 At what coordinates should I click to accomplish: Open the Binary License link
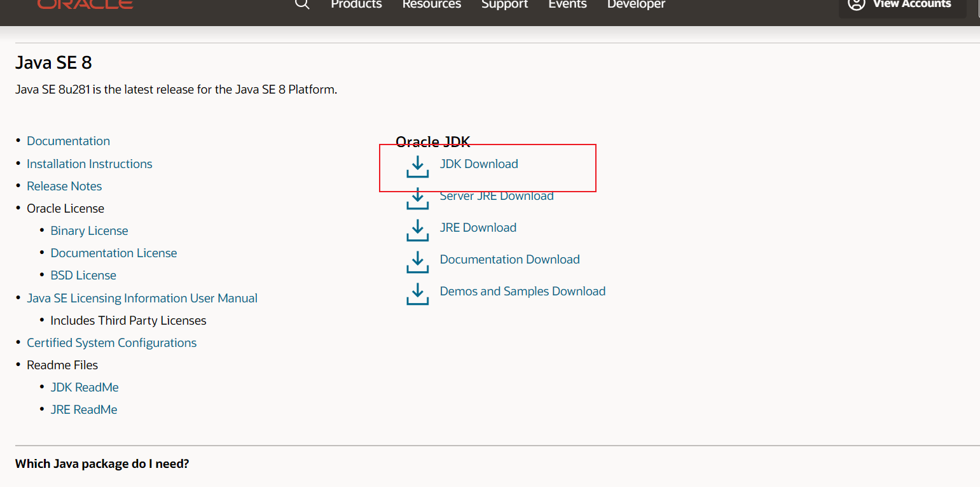click(89, 230)
